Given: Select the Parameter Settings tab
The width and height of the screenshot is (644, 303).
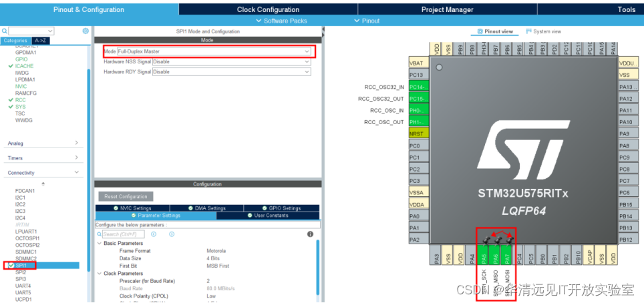Looking at the screenshot, I should point(156,216).
